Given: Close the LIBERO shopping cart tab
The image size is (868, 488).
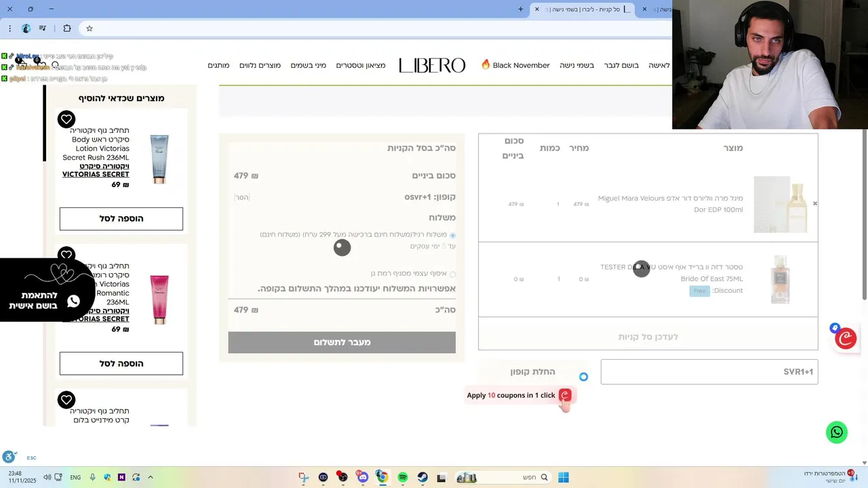Looking at the screenshot, I should [x=537, y=9].
